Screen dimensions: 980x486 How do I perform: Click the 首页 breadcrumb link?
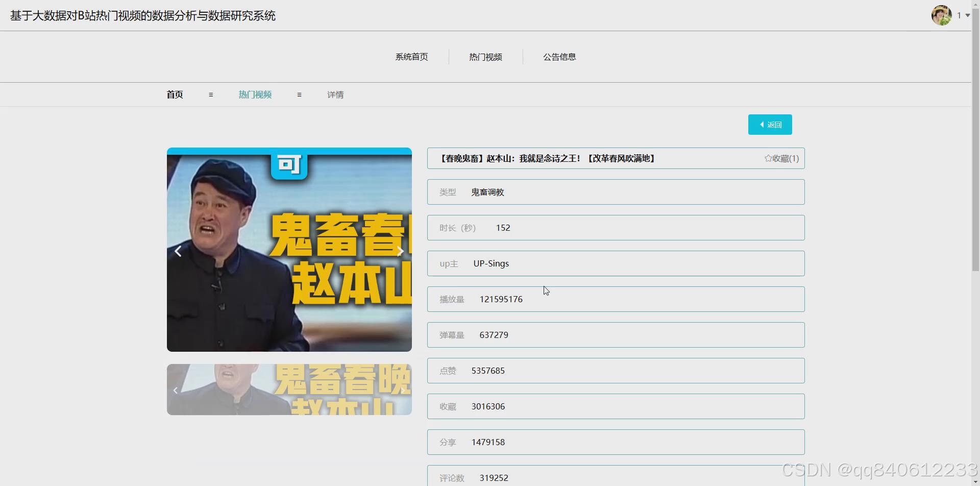click(174, 94)
